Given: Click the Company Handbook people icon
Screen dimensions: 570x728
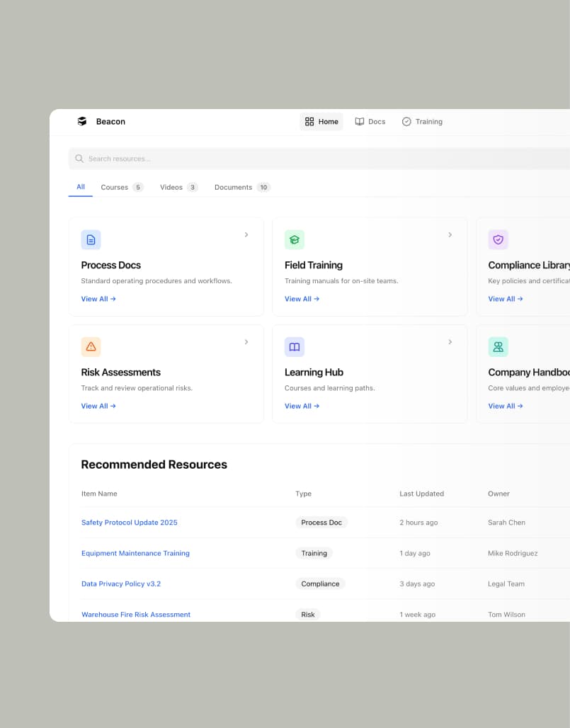Looking at the screenshot, I should point(498,347).
